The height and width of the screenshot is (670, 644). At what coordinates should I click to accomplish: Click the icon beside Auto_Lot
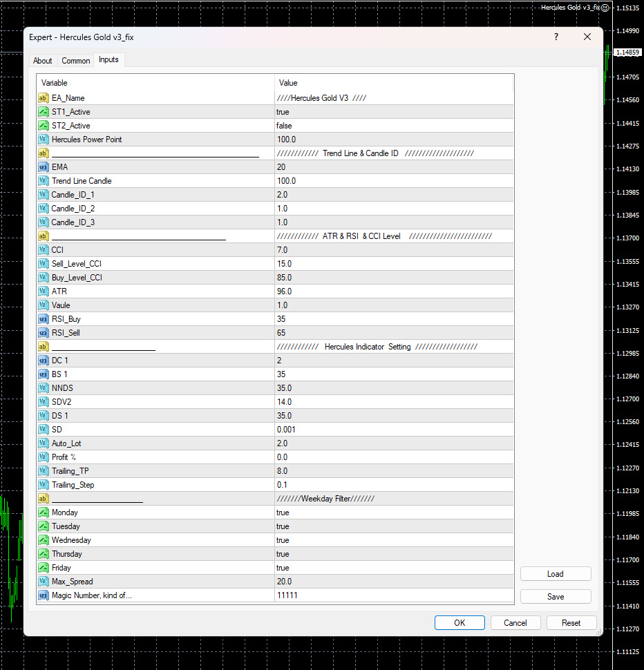(x=43, y=443)
